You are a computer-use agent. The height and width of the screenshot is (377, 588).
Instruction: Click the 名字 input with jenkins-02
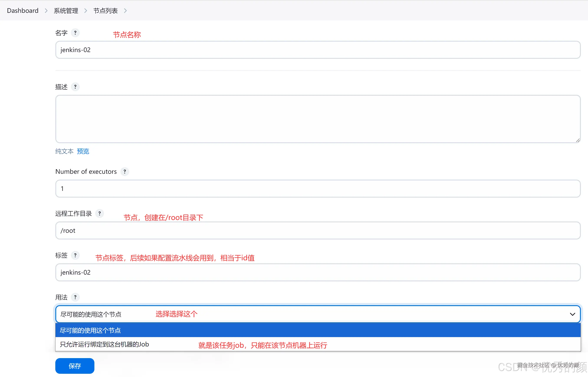[318, 50]
